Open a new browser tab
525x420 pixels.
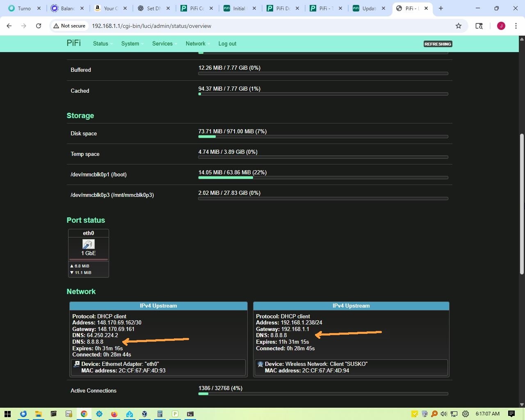point(441,8)
